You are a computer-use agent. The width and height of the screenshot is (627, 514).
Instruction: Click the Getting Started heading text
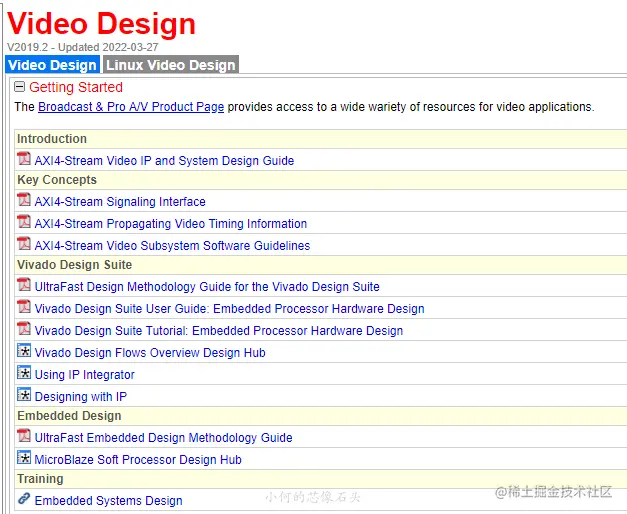pyautogui.click(x=76, y=87)
